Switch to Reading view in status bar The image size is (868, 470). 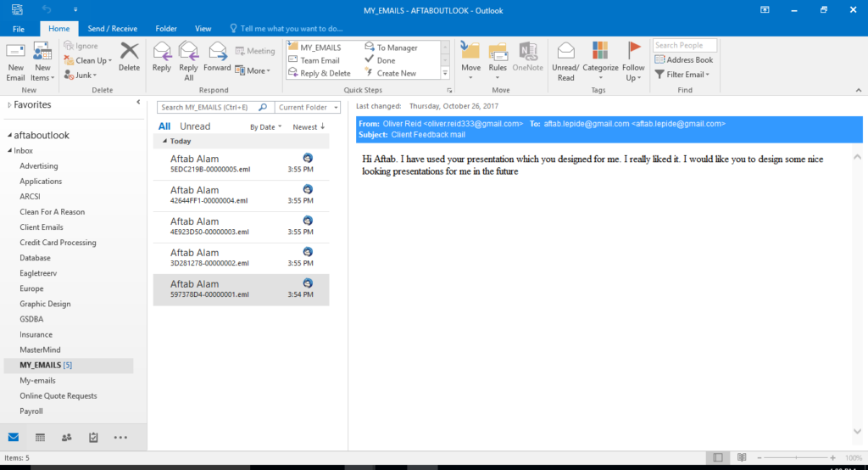tap(741, 457)
